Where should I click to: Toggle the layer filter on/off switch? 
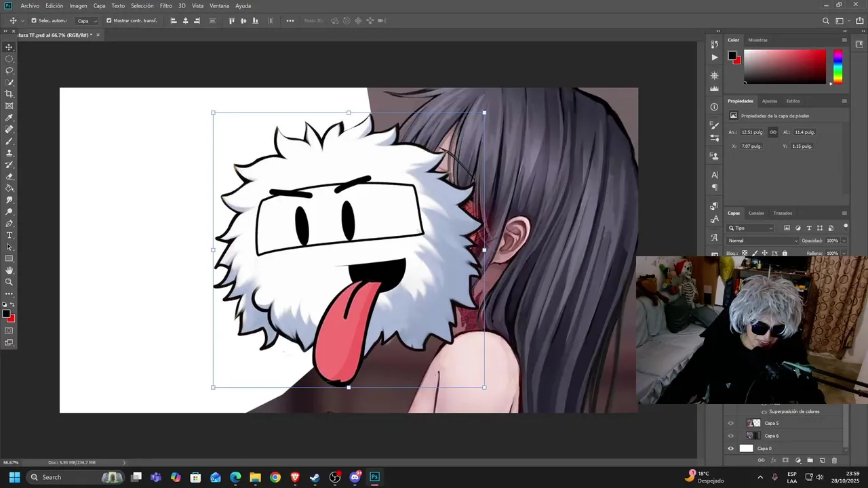pos(846,227)
